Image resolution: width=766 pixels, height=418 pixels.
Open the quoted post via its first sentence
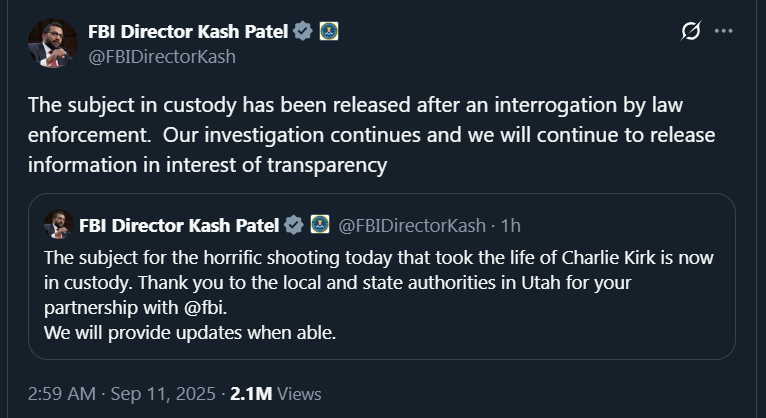click(379, 258)
